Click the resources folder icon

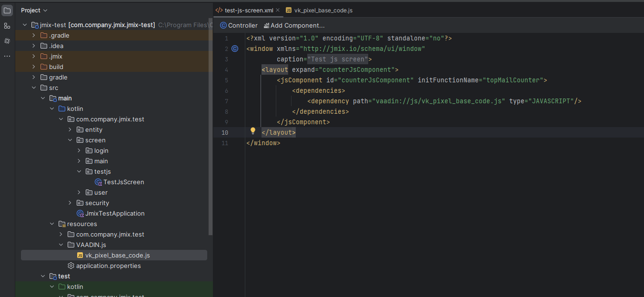(62, 224)
